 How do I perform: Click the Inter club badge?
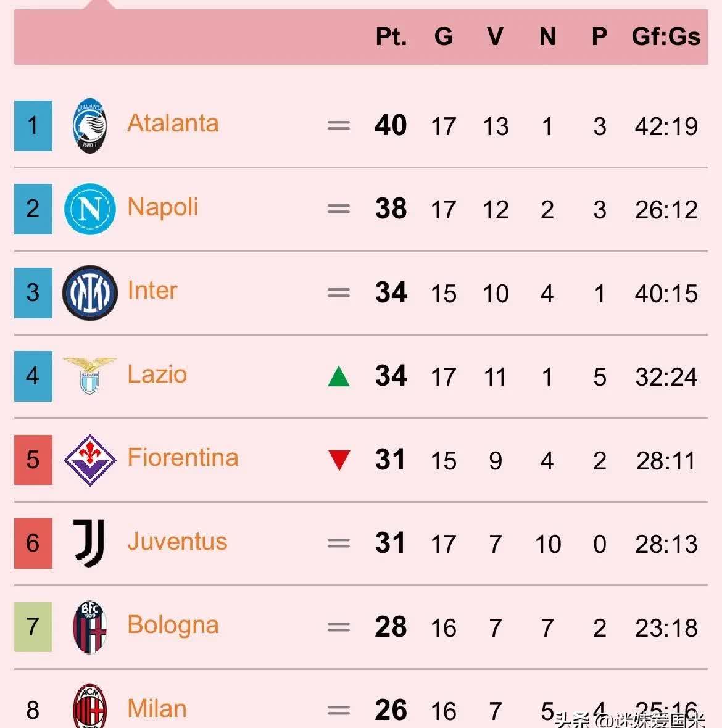pos(90,293)
